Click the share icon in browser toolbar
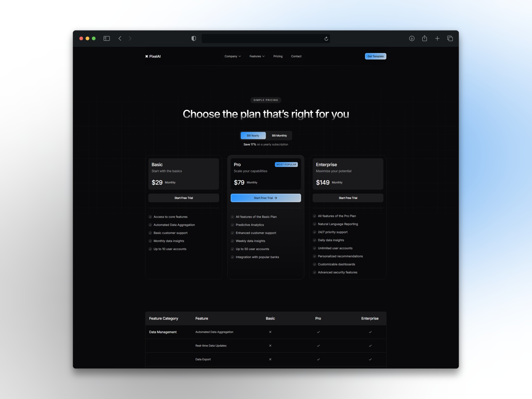 tap(424, 38)
